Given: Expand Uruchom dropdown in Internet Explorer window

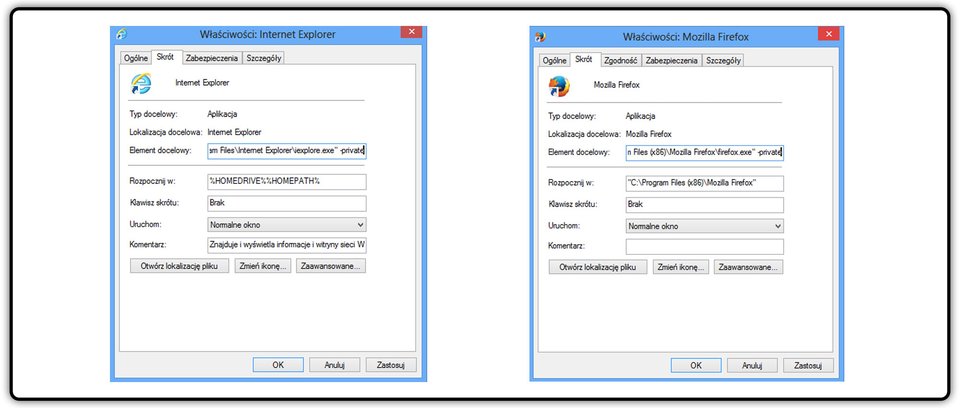Looking at the screenshot, I should (287, 225).
